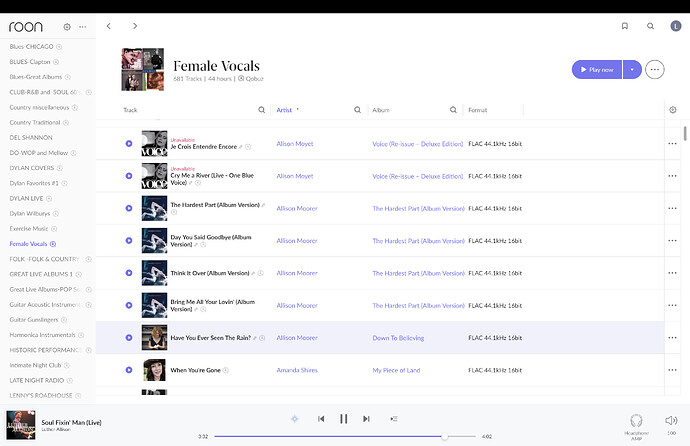Open the DEL SHANNON playlist
The width and height of the screenshot is (690, 446).
tap(31, 138)
